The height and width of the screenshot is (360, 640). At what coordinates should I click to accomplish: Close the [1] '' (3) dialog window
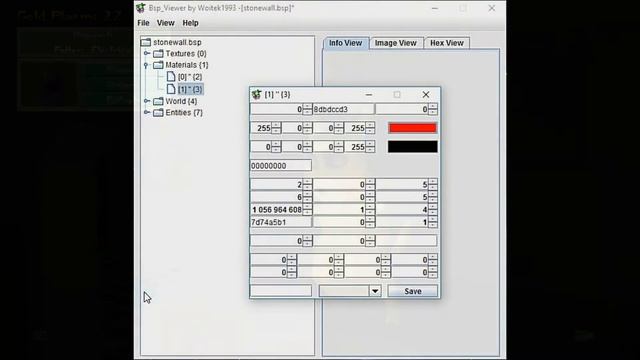[x=426, y=94]
